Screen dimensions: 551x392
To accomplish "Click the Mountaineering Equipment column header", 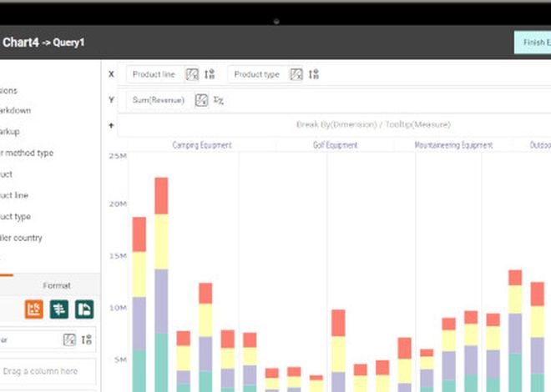I will (453, 145).
